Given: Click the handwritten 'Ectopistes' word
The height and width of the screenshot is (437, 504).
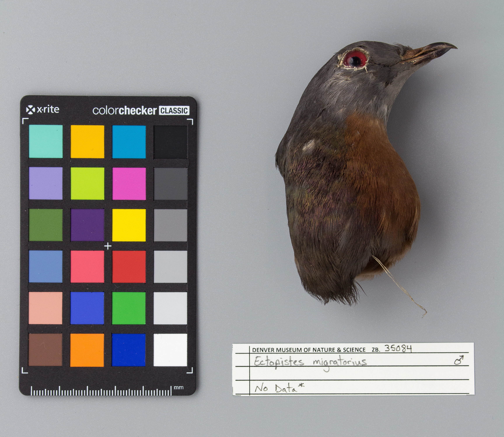Looking at the screenshot, I should (279, 361).
